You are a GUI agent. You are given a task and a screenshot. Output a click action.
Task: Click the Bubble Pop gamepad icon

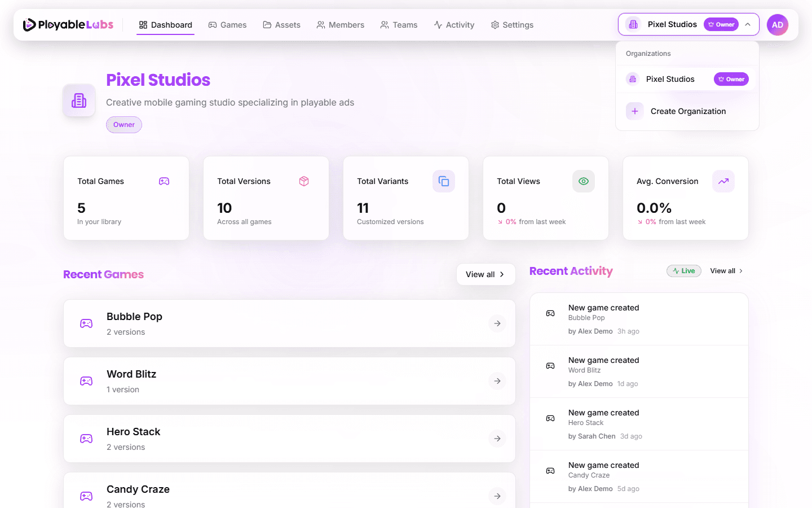coord(86,323)
